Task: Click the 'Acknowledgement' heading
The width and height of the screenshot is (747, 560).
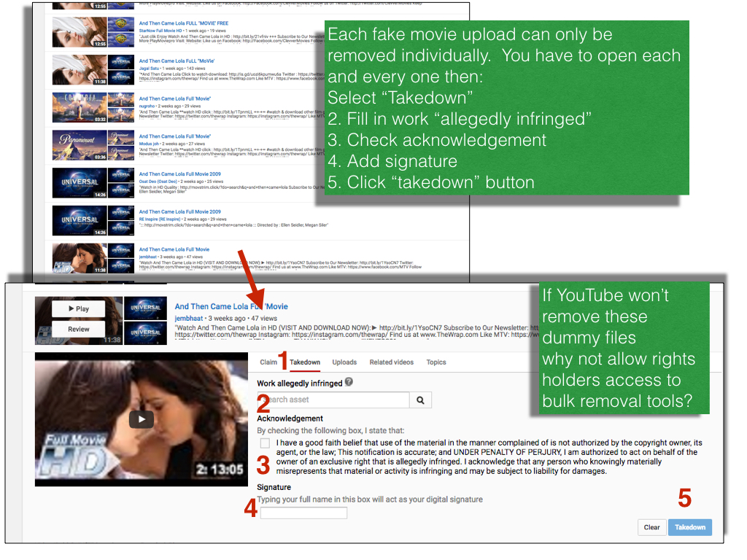Action: click(x=290, y=419)
